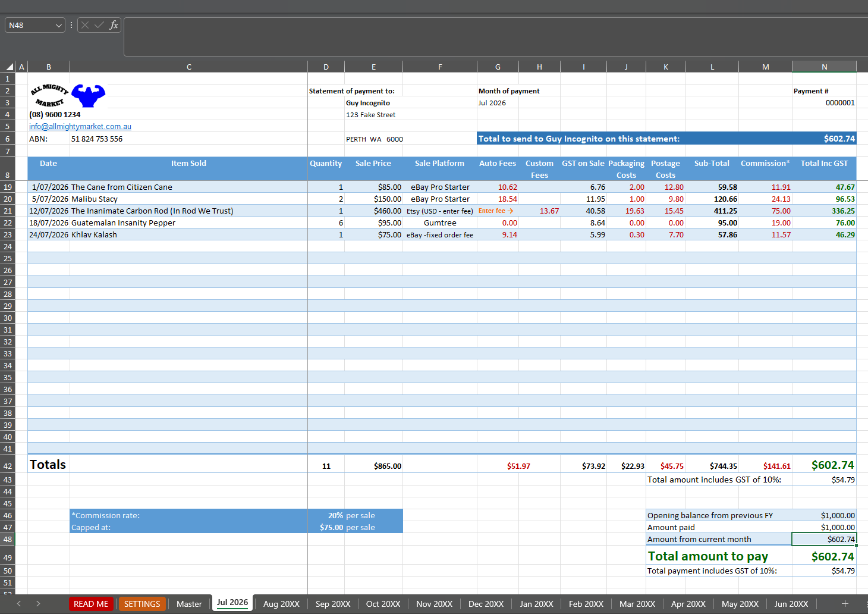Select the Dec 20XX sheet tab
This screenshot has width=868, height=614.
tap(486, 604)
